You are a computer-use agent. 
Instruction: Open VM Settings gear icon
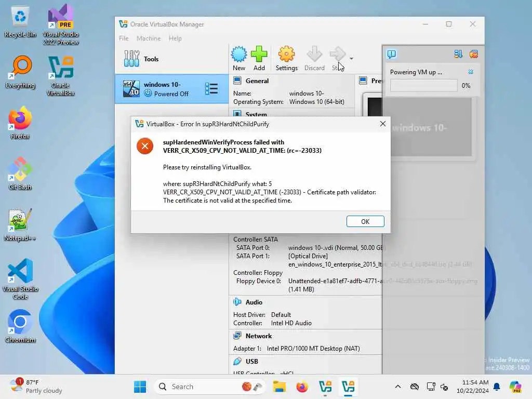point(286,58)
